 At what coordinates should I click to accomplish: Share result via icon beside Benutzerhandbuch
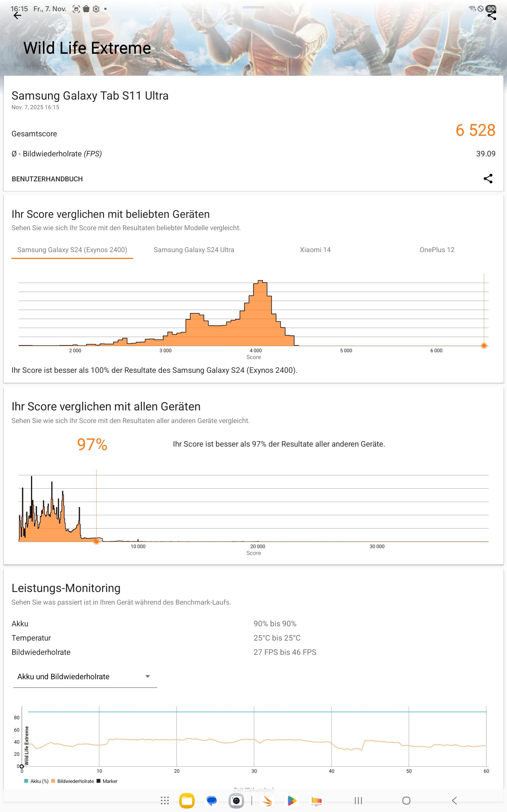[488, 179]
